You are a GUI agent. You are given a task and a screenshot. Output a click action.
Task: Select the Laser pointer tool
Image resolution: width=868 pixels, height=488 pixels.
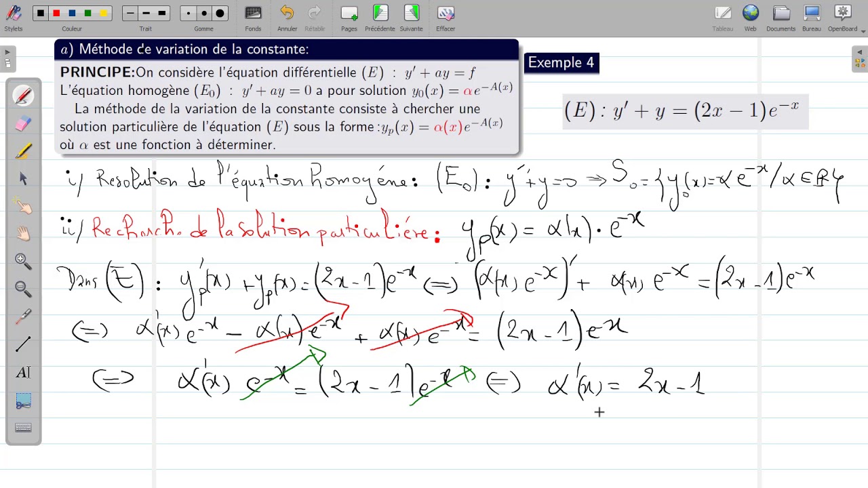click(x=23, y=317)
